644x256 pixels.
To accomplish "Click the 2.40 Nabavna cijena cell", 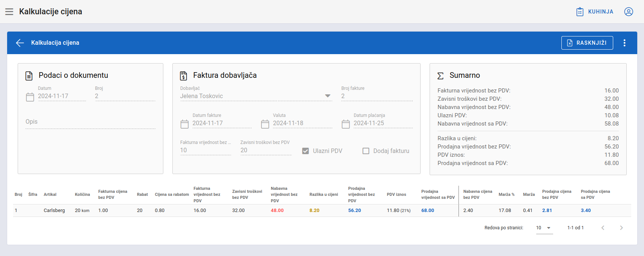I will pyautogui.click(x=468, y=211).
